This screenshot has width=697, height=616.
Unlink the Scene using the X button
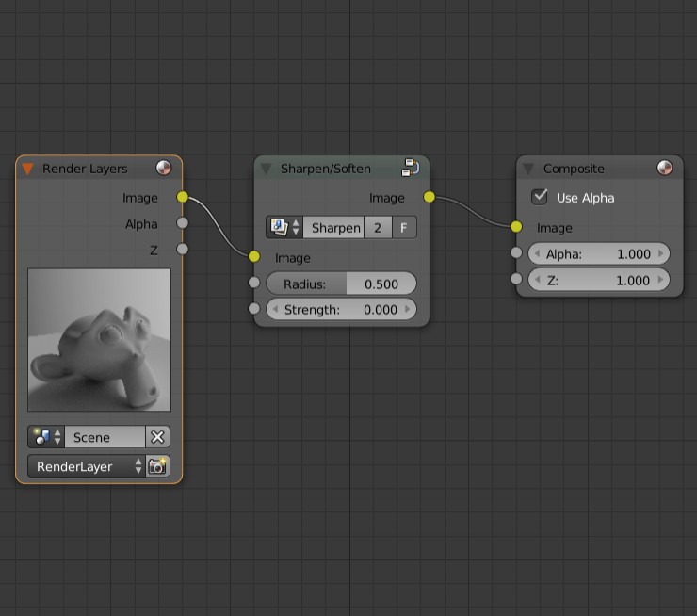coord(157,437)
